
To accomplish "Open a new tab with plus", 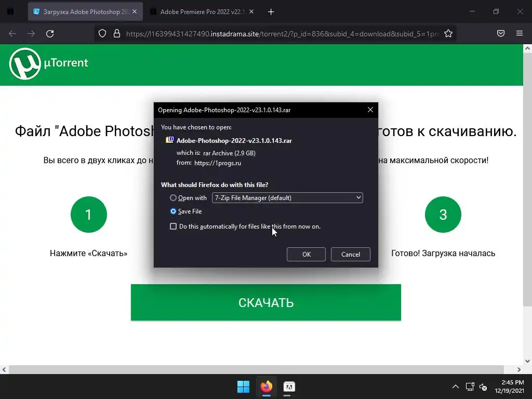I will click(271, 12).
